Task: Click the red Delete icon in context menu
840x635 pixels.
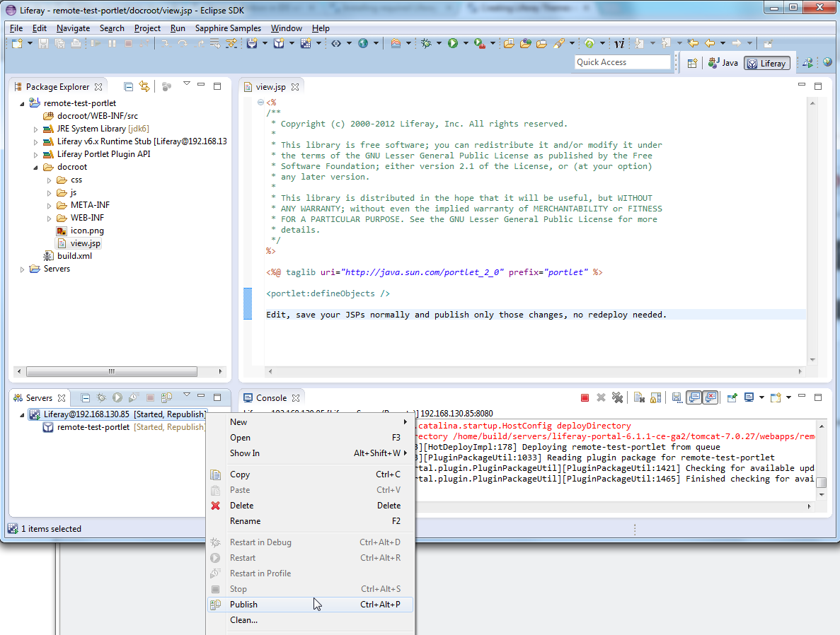Action: coord(215,506)
